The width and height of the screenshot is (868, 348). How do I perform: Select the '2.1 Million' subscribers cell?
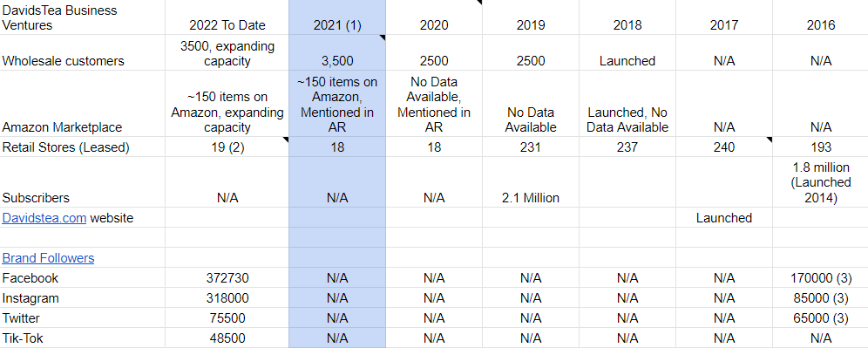point(531,182)
